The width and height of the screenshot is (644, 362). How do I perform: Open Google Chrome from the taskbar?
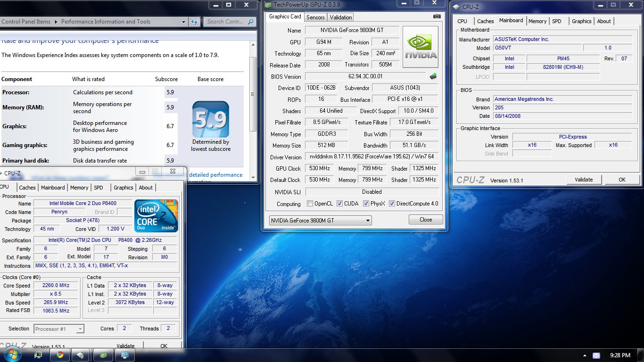pyautogui.click(x=60, y=355)
